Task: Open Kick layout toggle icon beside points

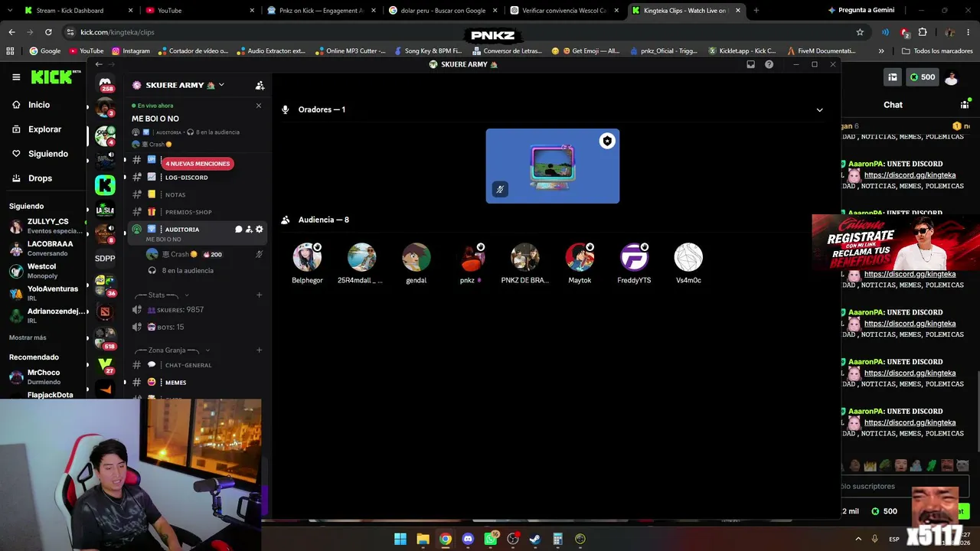Action: coord(893,77)
